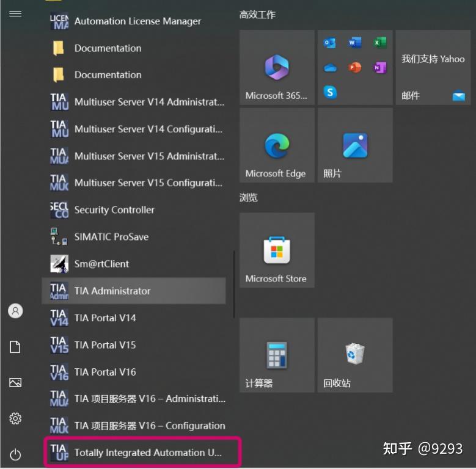Select the TIA Portal V16 label text

tap(105, 372)
